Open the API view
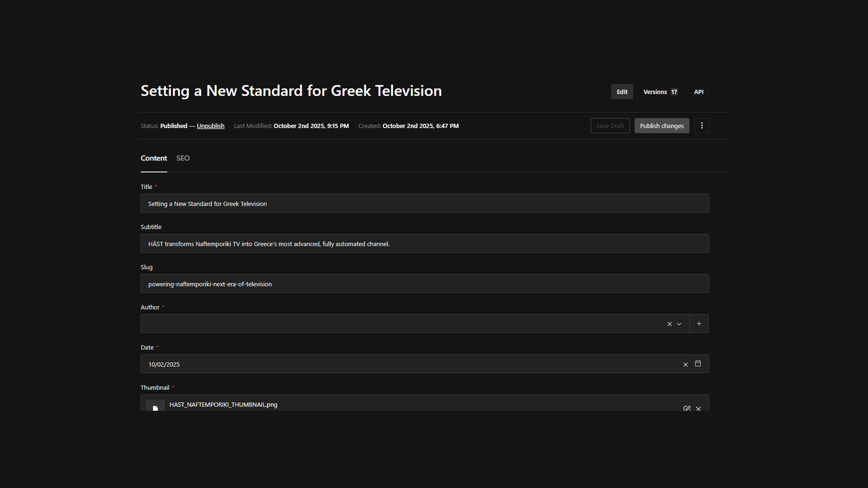 [698, 92]
